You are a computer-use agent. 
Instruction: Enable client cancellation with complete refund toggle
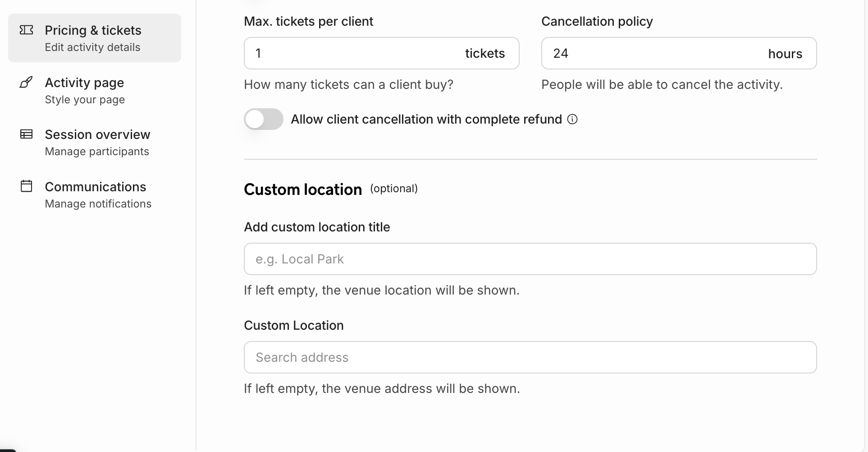264,120
